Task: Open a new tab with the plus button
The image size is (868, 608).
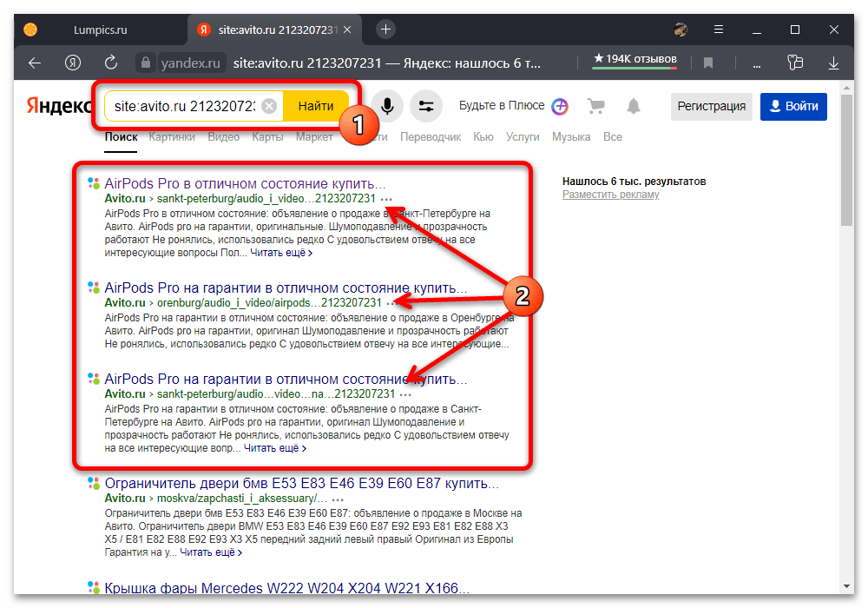Action: point(386,30)
